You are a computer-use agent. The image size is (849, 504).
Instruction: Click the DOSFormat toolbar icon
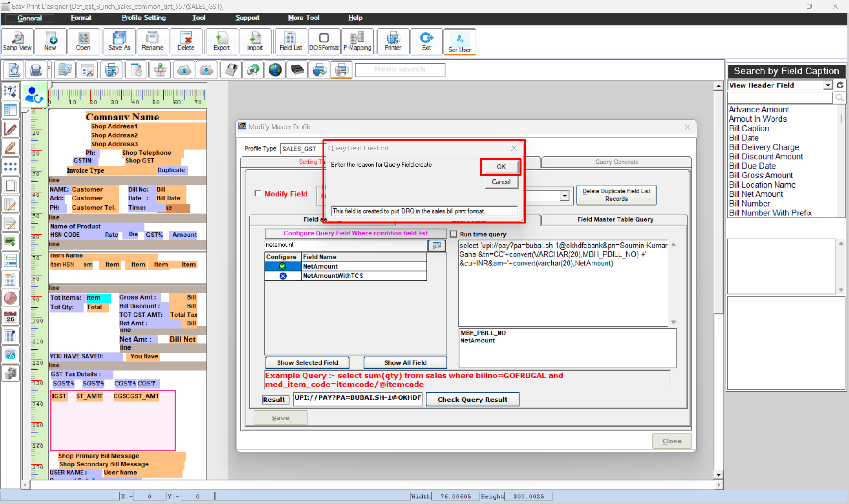tap(324, 42)
